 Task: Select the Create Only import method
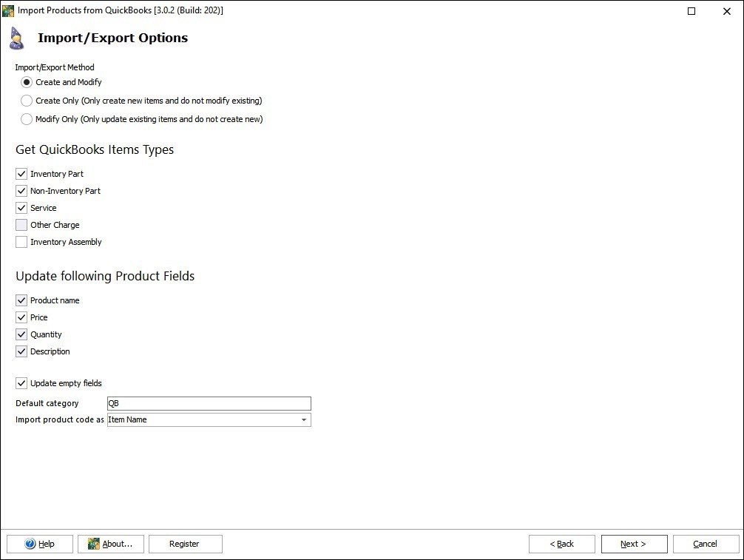tap(26, 101)
